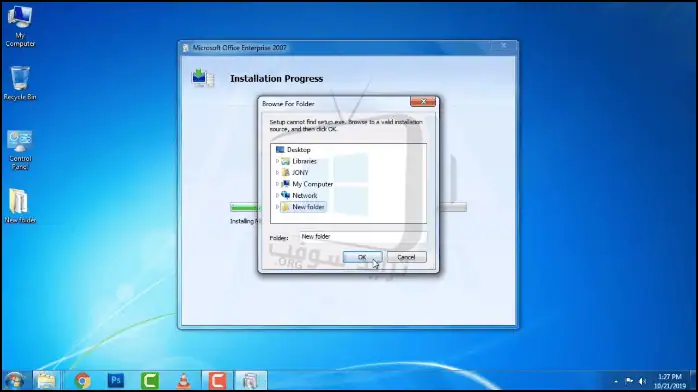Click the installation progress bar
The image size is (698, 392).
coord(348,207)
